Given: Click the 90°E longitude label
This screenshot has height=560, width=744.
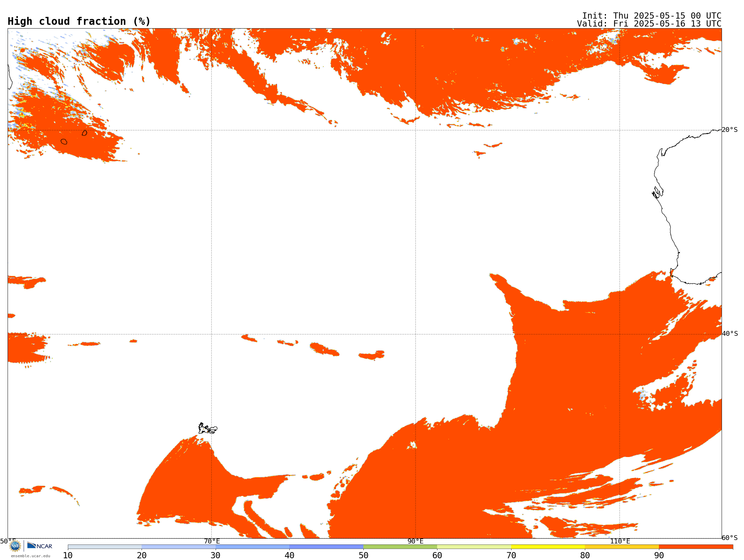Looking at the screenshot, I should [x=415, y=541].
